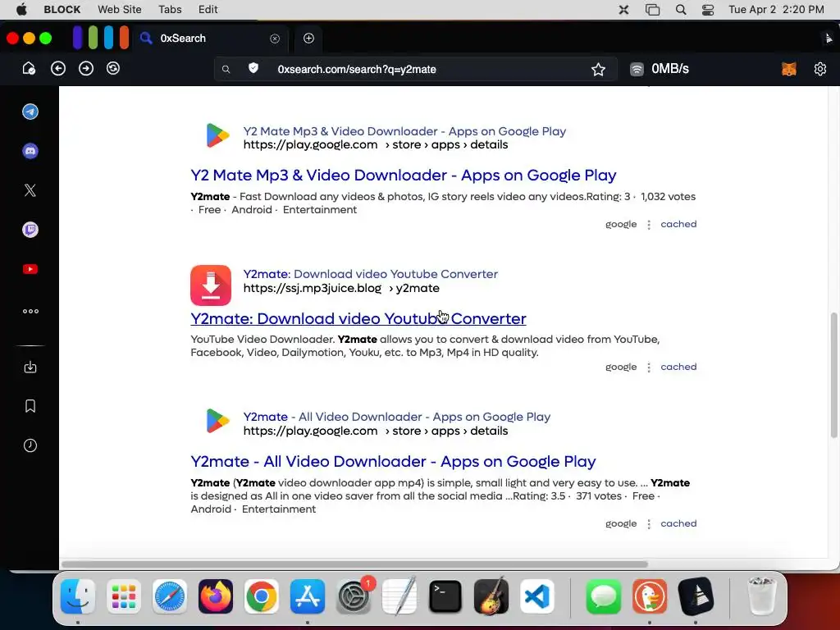Open Visual Studio Code from the Dock

[536, 596]
